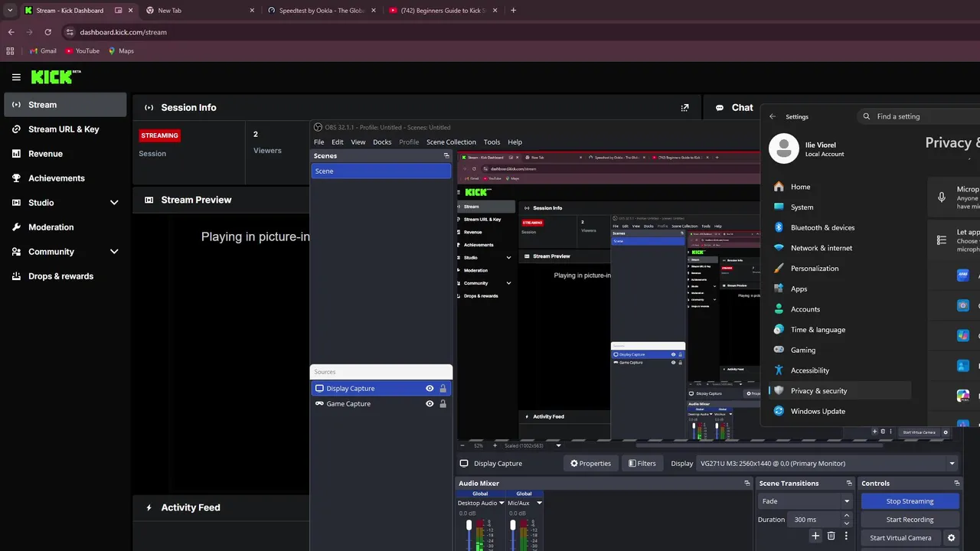
Task: Expand the Studio section in Kick sidebar
Action: (114, 203)
